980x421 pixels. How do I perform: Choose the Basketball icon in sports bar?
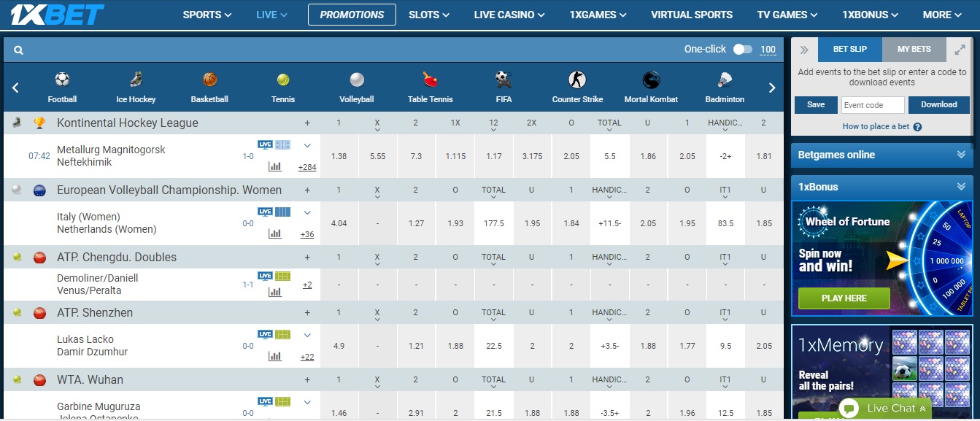coord(209,80)
